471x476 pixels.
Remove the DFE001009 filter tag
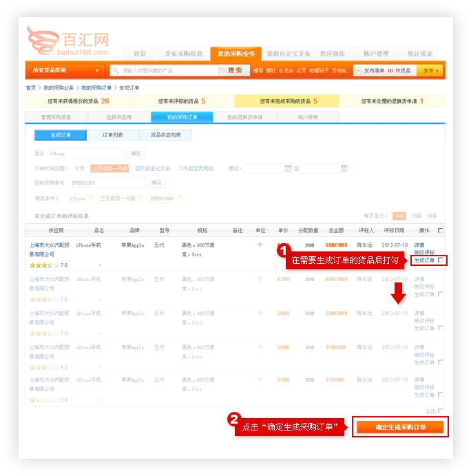pyautogui.click(x=180, y=198)
